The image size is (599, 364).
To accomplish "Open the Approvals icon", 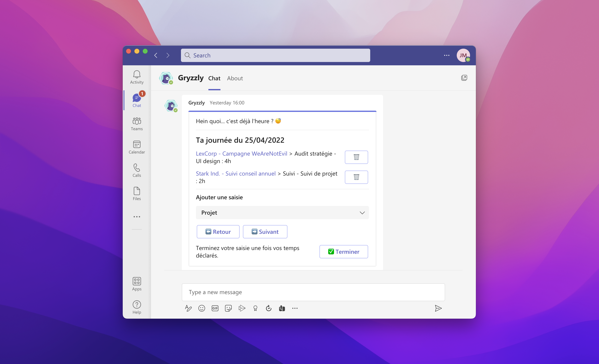I will click(x=269, y=308).
